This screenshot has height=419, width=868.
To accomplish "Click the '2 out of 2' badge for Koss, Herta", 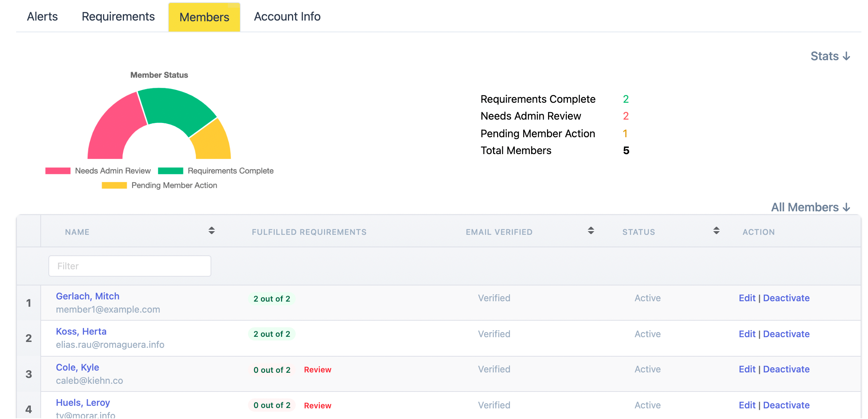I will click(x=272, y=334).
